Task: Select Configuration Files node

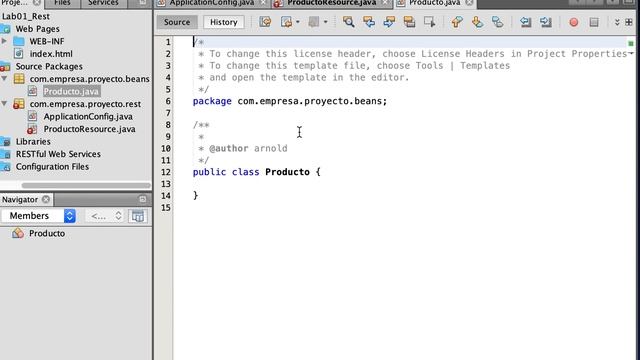Action: (52, 167)
